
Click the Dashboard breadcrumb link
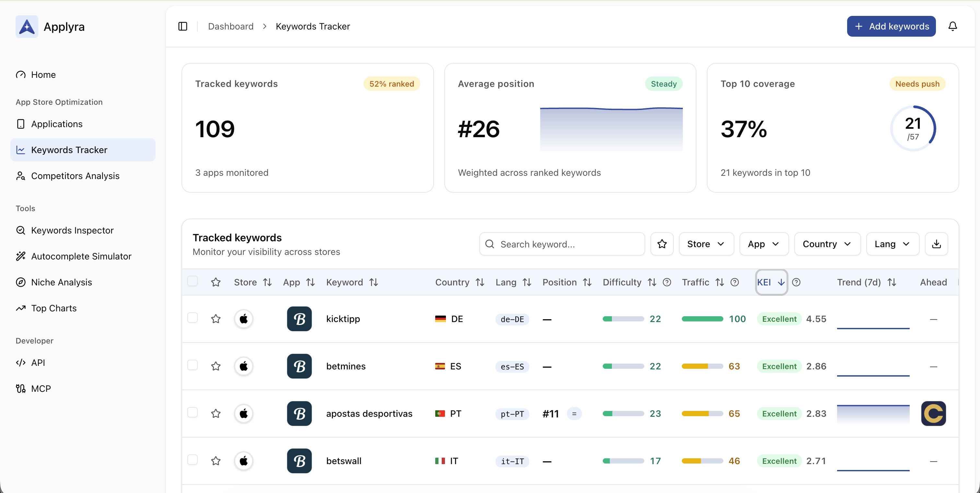[x=230, y=26]
